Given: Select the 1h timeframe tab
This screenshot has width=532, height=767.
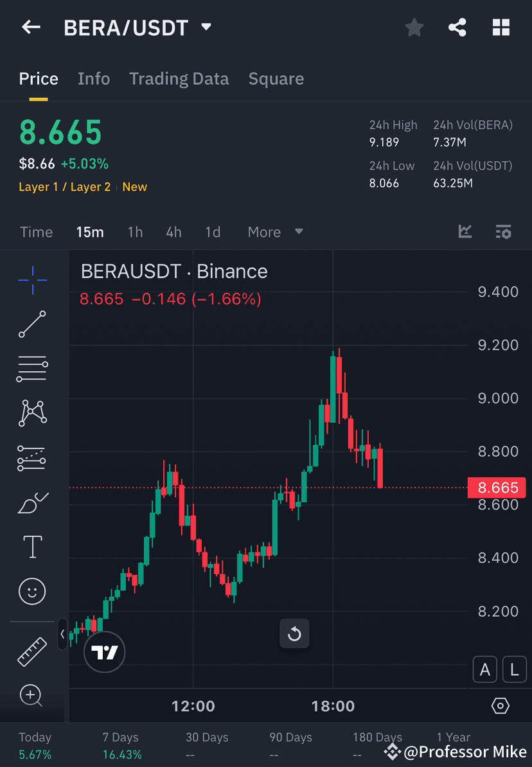Looking at the screenshot, I should pyautogui.click(x=135, y=232).
